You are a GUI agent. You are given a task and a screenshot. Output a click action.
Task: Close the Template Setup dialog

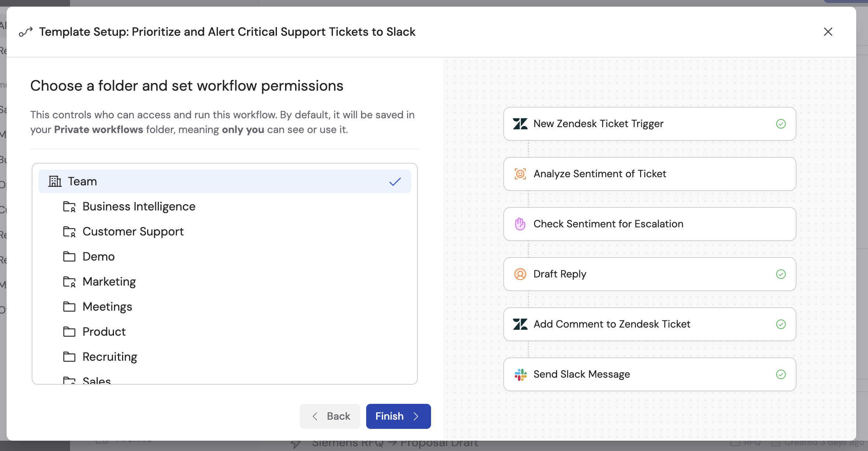point(828,32)
